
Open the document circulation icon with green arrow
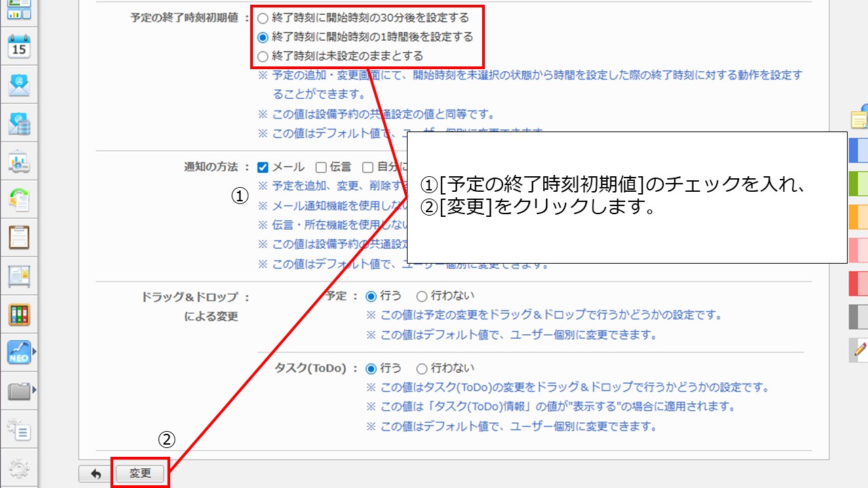click(x=19, y=199)
